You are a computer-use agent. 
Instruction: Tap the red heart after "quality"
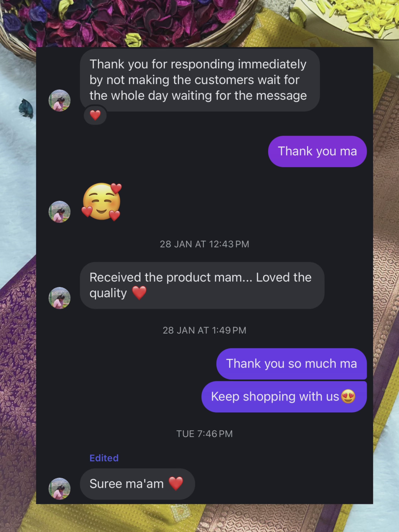139,293
